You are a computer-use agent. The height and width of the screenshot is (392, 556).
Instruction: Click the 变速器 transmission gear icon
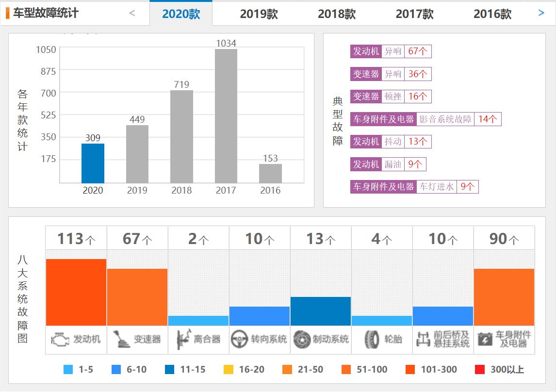(x=119, y=340)
